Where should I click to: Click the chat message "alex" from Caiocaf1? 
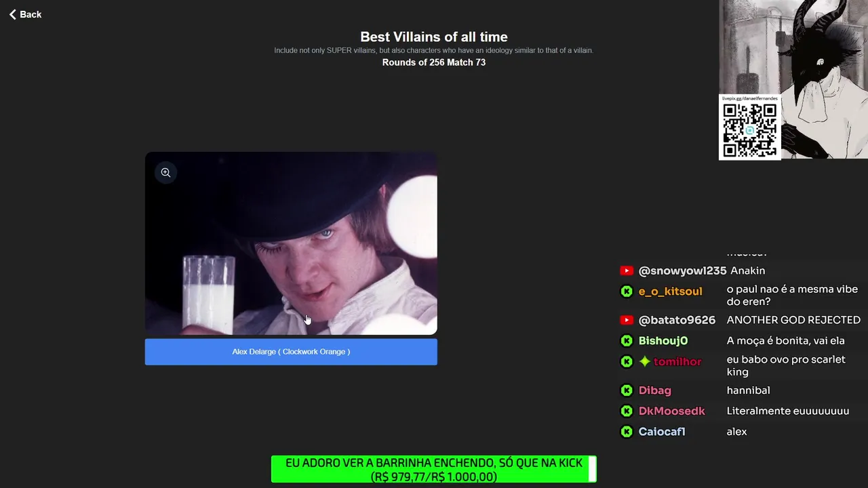click(x=736, y=432)
